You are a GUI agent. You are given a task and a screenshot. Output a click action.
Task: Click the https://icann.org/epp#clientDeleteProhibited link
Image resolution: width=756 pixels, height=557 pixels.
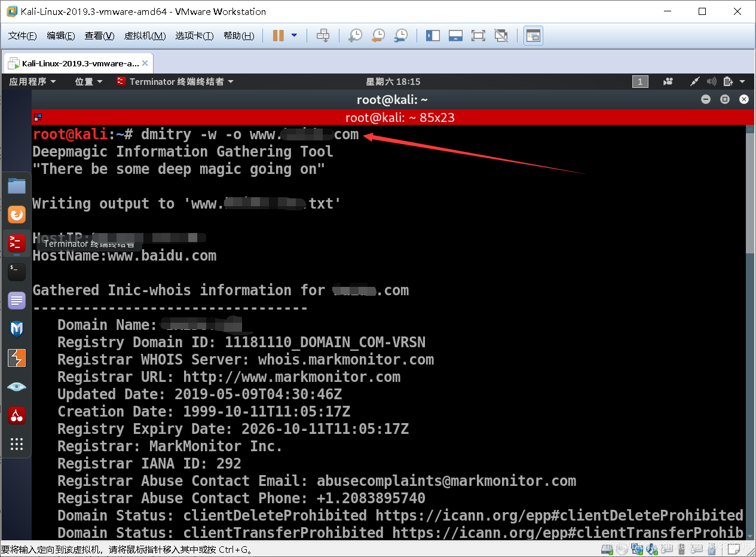pos(559,516)
